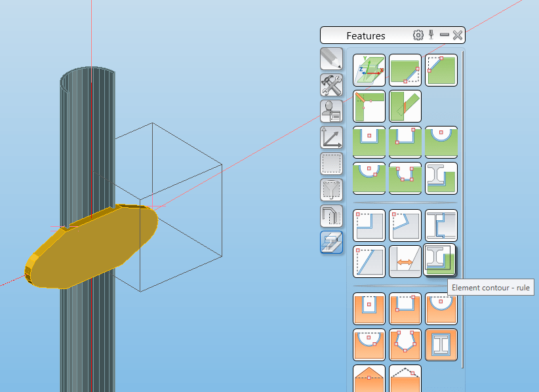
Task: Select the orange I-beam feature icon
Action: coord(440,345)
